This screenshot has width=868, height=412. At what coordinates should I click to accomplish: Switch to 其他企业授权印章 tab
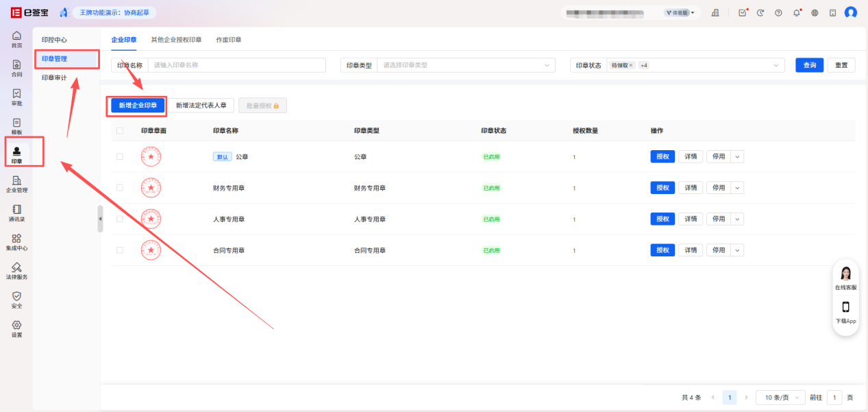[176, 40]
